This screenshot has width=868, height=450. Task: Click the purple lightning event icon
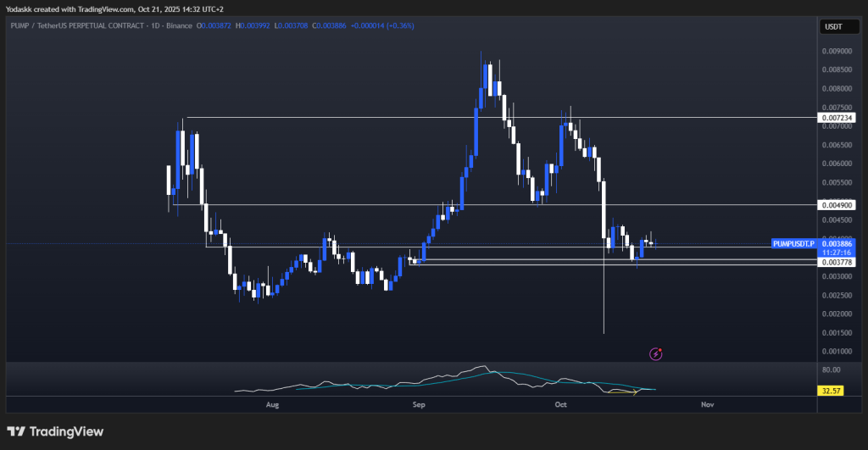pyautogui.click(x=655, y=353)
